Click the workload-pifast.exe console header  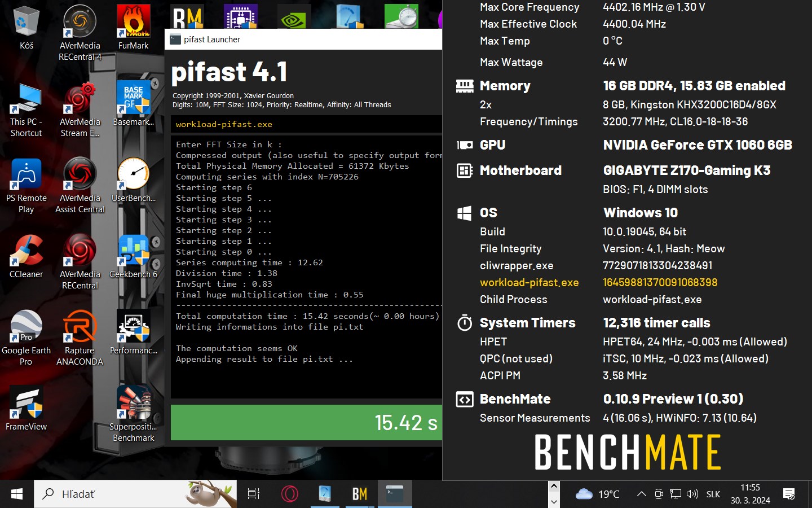pyautogui.click(x=306, y=124)
